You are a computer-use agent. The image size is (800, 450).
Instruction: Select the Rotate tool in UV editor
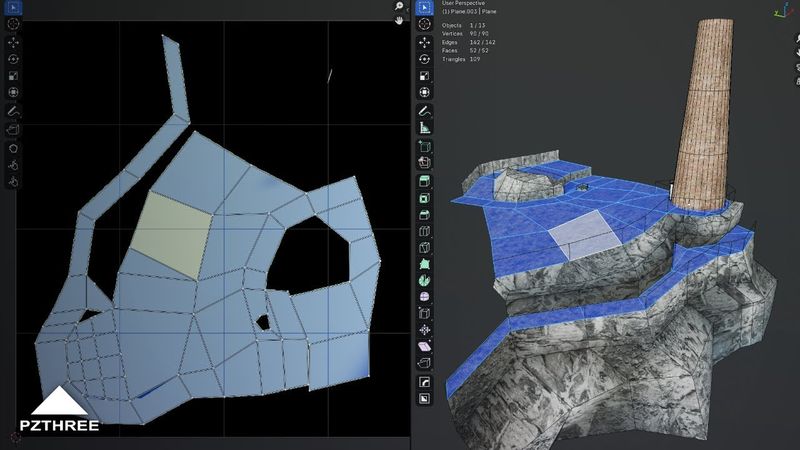tap(13, 59)
